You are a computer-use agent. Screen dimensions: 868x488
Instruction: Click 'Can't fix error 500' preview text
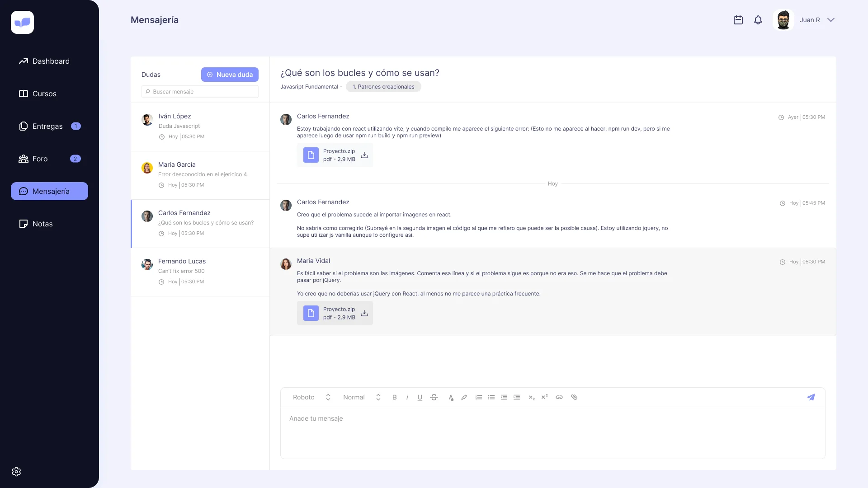pos(181,271)
